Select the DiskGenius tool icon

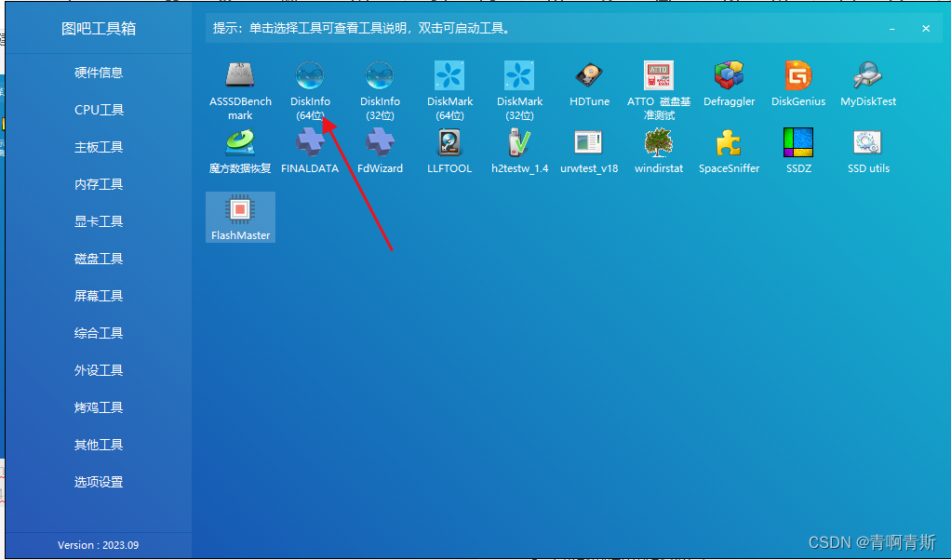point(798,75)
